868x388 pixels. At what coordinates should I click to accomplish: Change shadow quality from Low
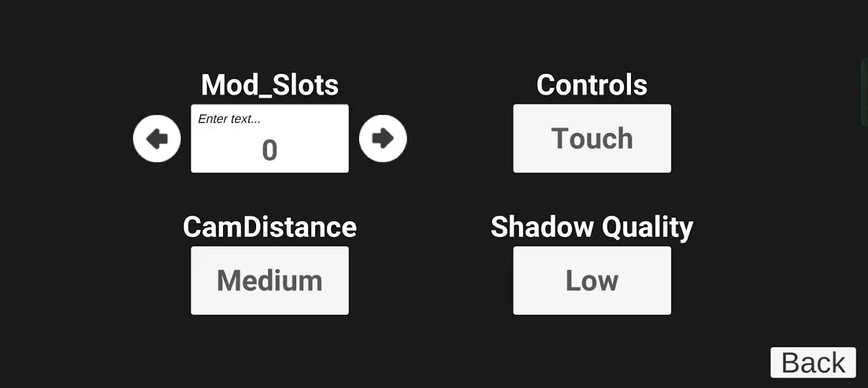[592, 281]
